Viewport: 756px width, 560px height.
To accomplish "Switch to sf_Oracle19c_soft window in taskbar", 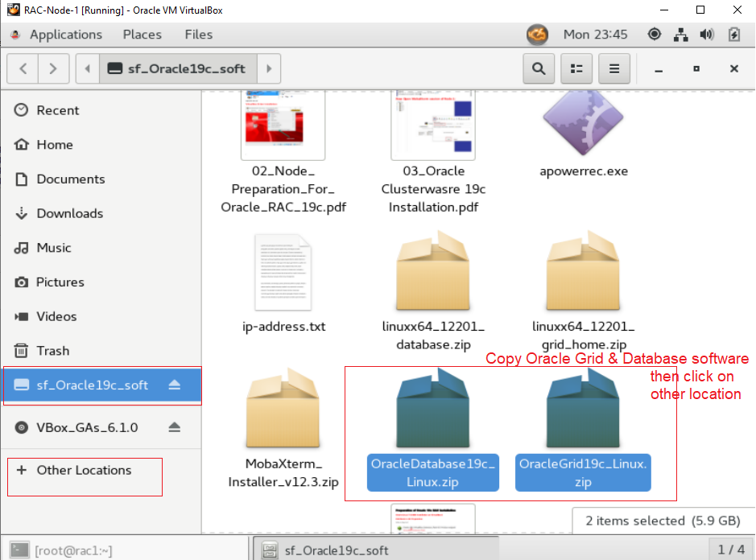I will [376, 550].
